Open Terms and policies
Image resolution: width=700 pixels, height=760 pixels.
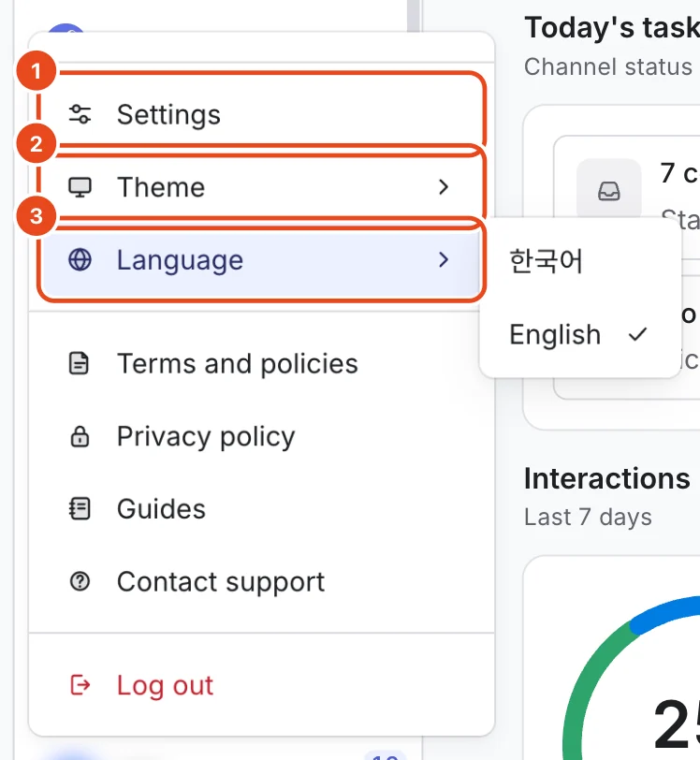(262, 363)
